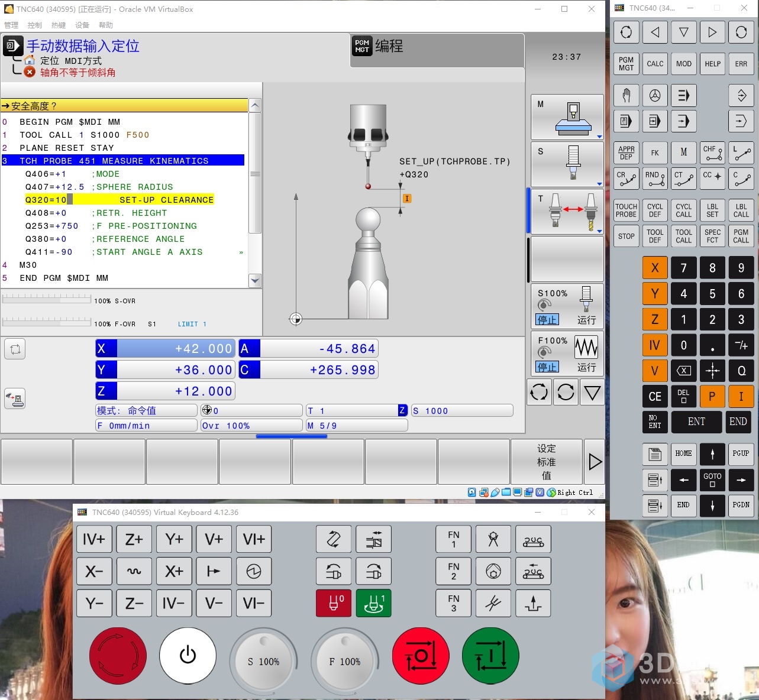Click the HOME navigation key
759x700 pixels.
684,453
